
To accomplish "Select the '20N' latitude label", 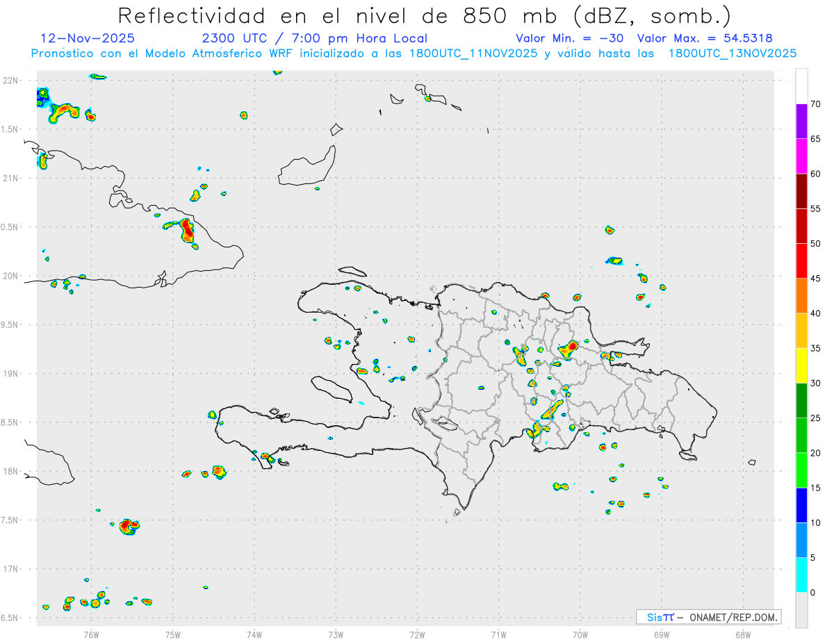I will [10, 276].
